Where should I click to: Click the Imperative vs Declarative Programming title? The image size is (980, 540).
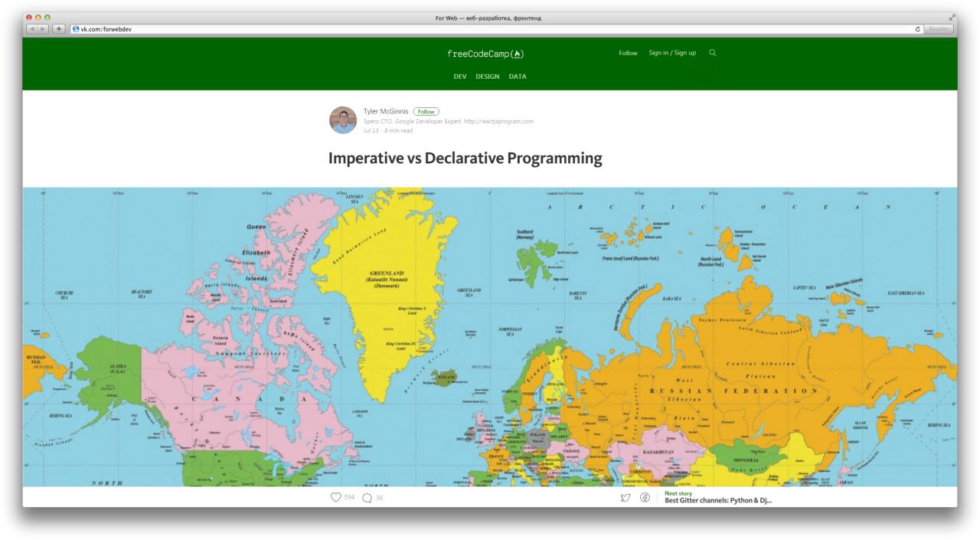point(465,159)
